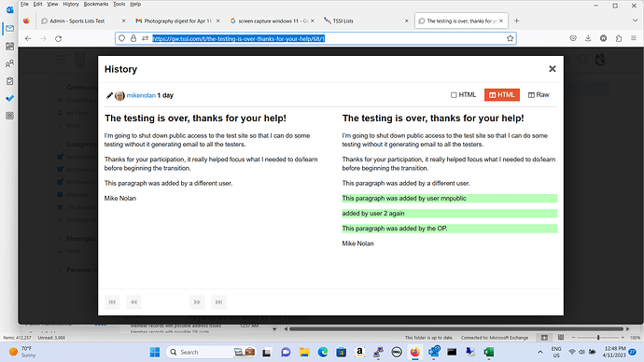Adjust Outlook zoom slider
Viewport: 644px width, 362px height.
[598, 338]
